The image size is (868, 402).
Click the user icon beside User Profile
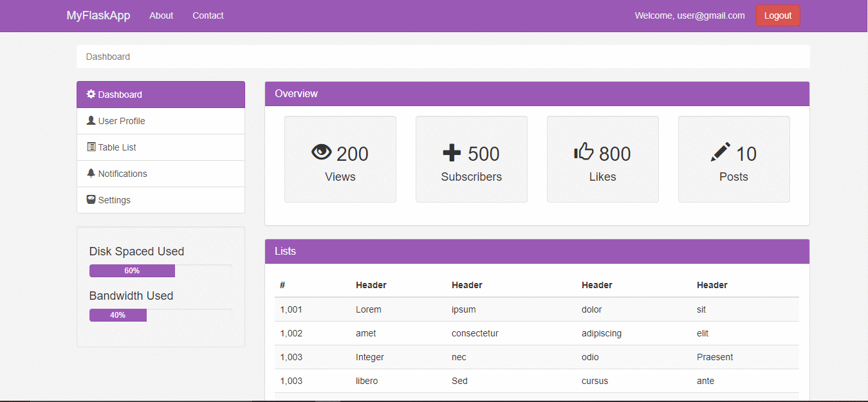(90, 120)
